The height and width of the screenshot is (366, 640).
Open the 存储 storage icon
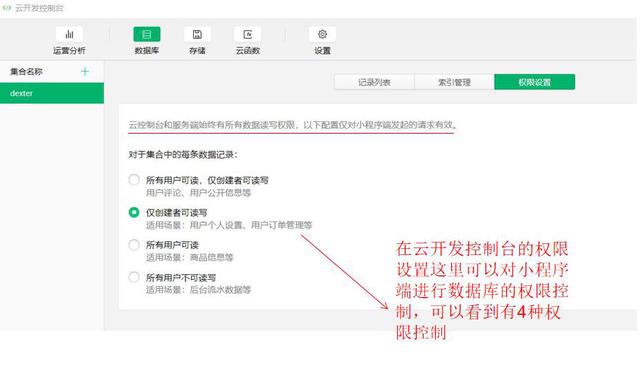197,34
